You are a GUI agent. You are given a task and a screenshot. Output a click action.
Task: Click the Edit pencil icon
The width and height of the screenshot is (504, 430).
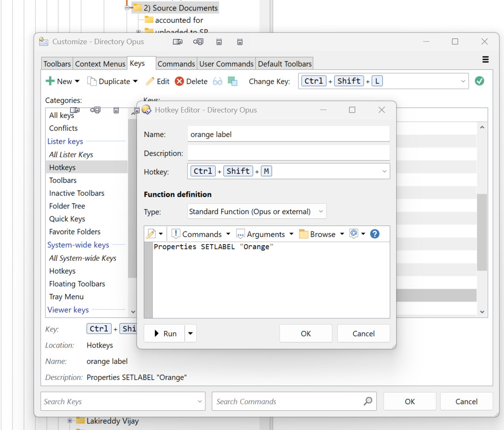click(x=150, y=81)
